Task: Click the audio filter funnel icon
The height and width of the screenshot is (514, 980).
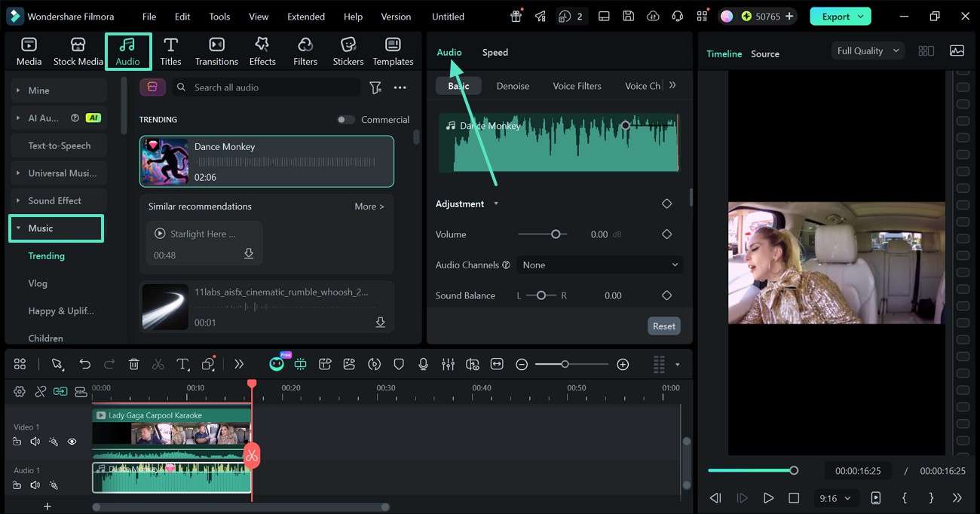Action: (375, 87)
